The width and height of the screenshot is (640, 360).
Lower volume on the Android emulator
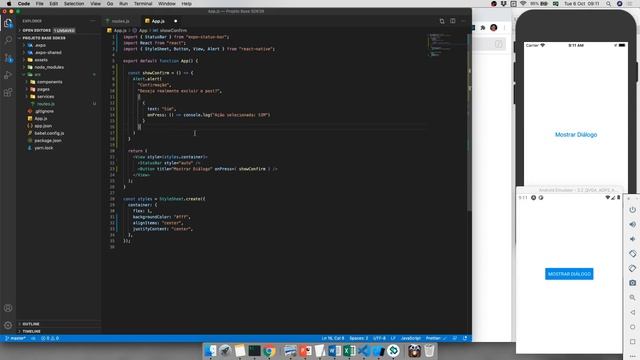point(632,239)
